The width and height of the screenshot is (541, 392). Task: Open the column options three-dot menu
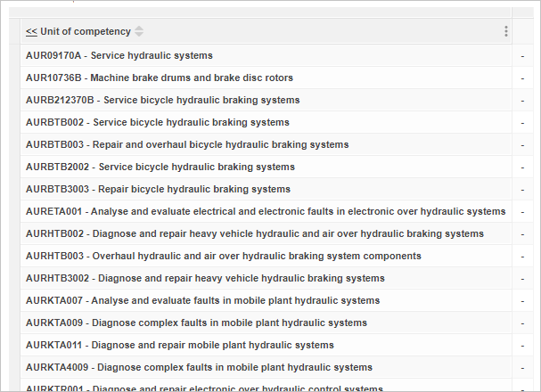pyautogui.click(x=506, y=32)
